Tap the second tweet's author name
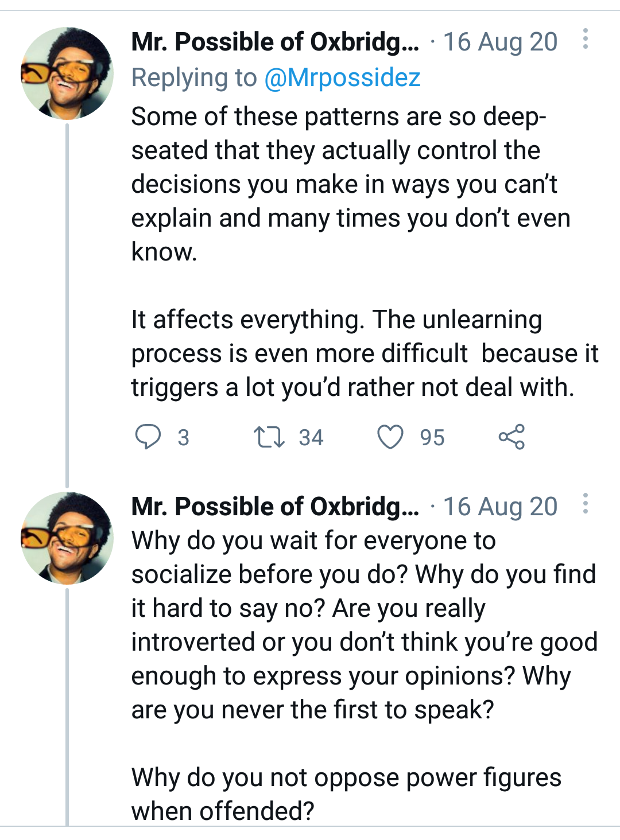 tap(274, 507)
